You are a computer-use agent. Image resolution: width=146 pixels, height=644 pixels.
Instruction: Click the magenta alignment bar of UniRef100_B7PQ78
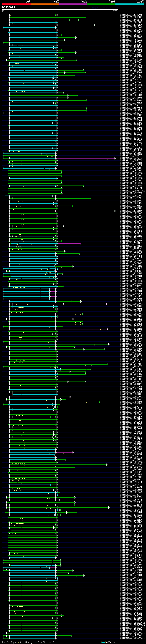pyautogui.click(x=85, y=158)
